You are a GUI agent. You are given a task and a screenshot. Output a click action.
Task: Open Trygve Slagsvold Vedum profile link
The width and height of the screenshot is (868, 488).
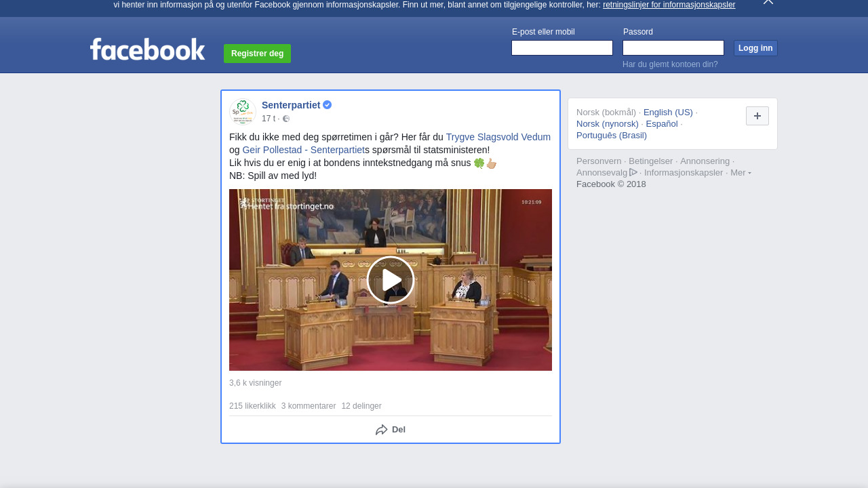(498, 137)
